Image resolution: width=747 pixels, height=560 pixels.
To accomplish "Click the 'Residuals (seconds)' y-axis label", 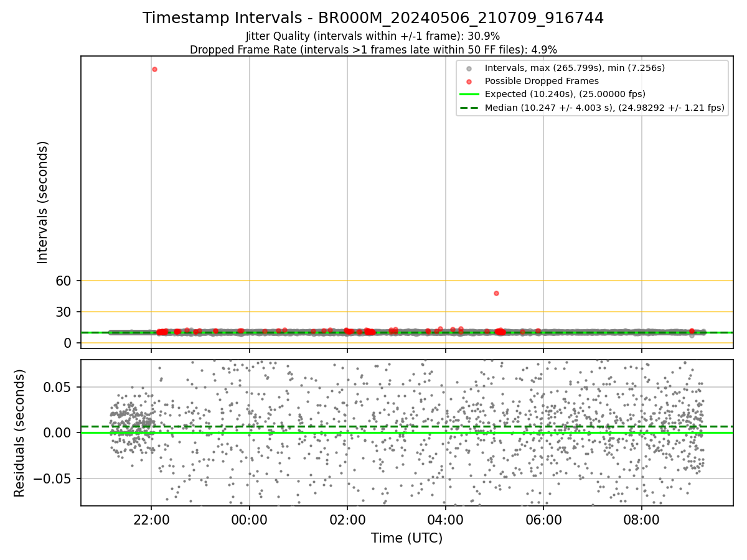I will (x=20, y=433).
